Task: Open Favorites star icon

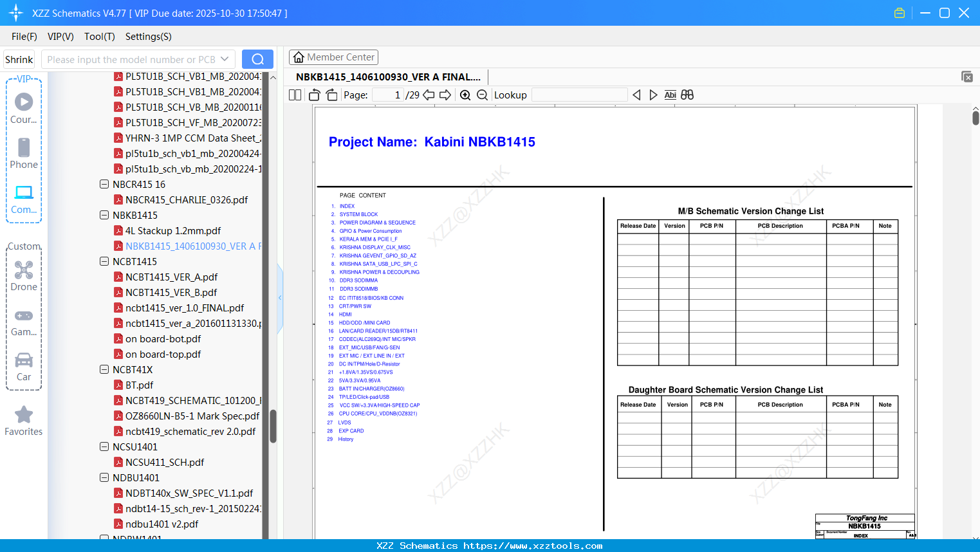Action: click(x=24, y=421)
